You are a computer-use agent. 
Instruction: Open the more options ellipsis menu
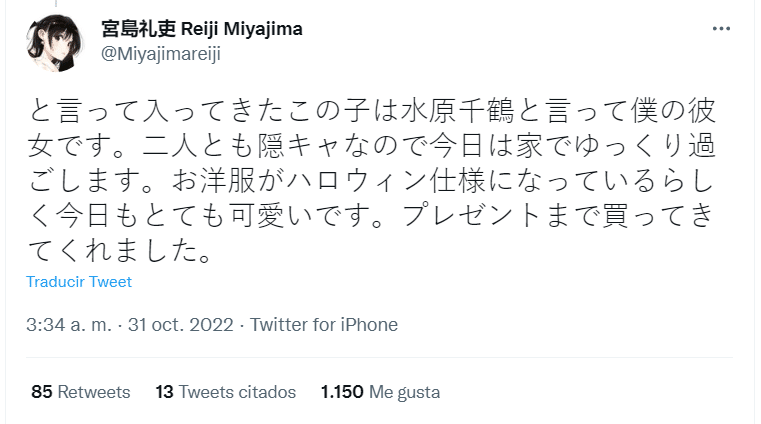(721, 28)
